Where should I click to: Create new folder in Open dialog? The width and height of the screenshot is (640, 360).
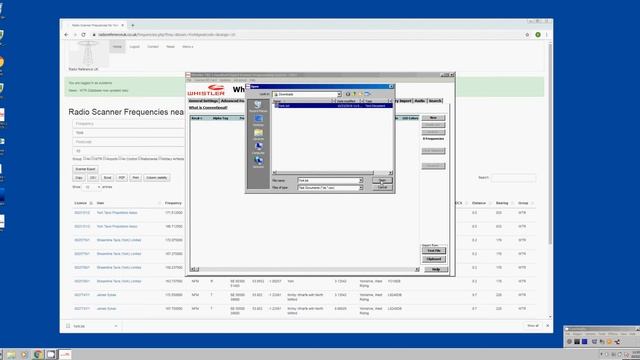click(361, 94)
